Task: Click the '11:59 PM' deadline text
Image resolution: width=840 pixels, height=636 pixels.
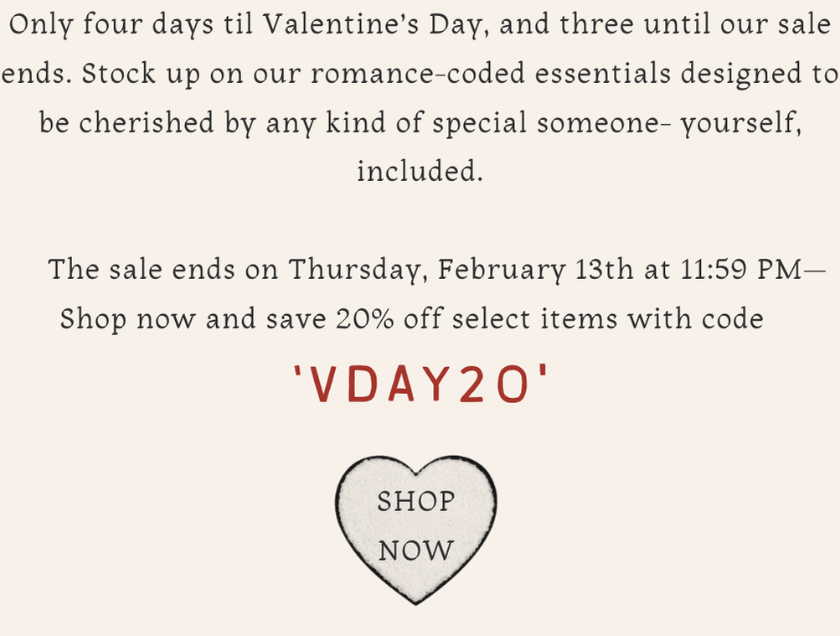Action: [x=741, y=269]
